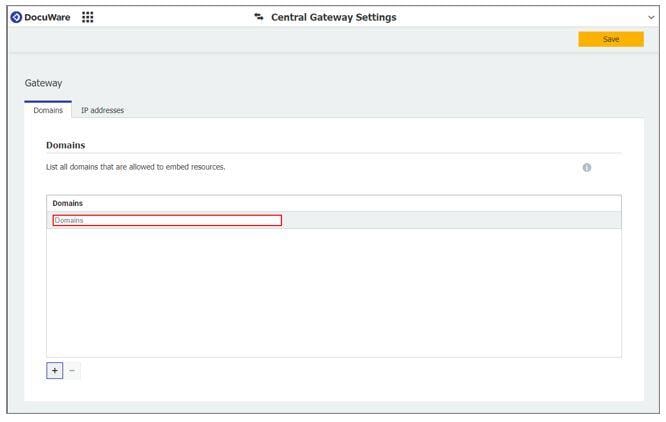This screenshot has height=422, width=666.
Task: Select the Domains tab
Action: [x=48, y=110]
